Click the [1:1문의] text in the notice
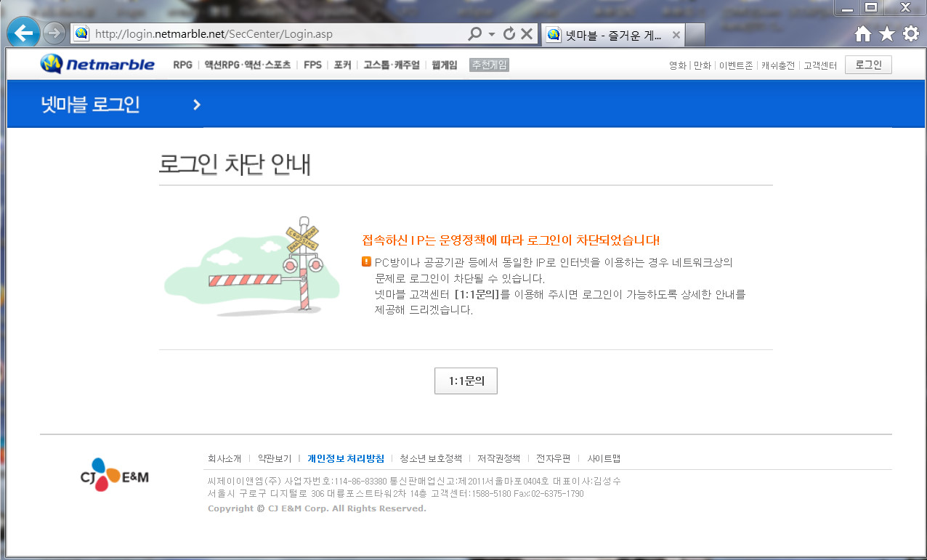Image resolution: width=927 pixels, height=560 pixels. click(x=477, y=294)
